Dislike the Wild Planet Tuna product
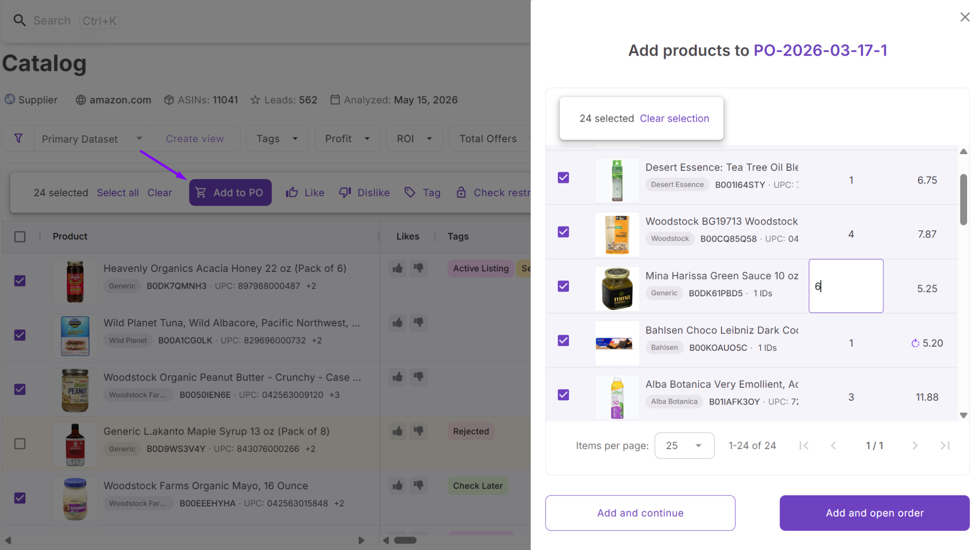 coord(419,323)
